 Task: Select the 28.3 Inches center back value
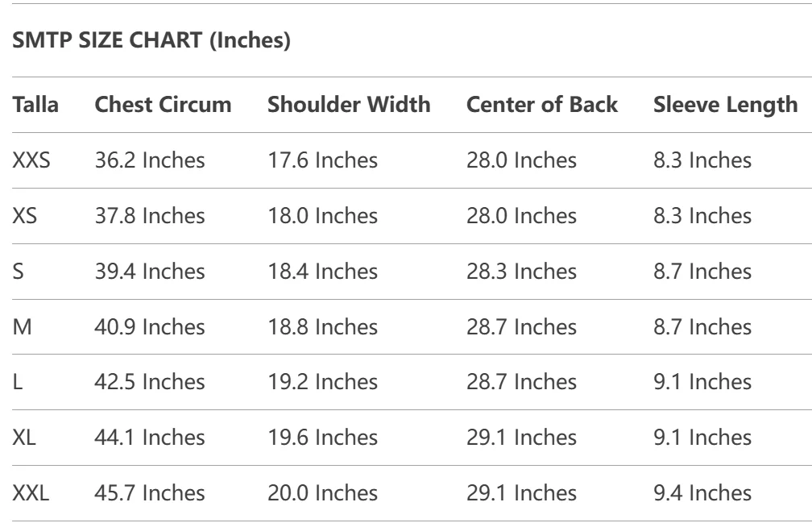521,272
